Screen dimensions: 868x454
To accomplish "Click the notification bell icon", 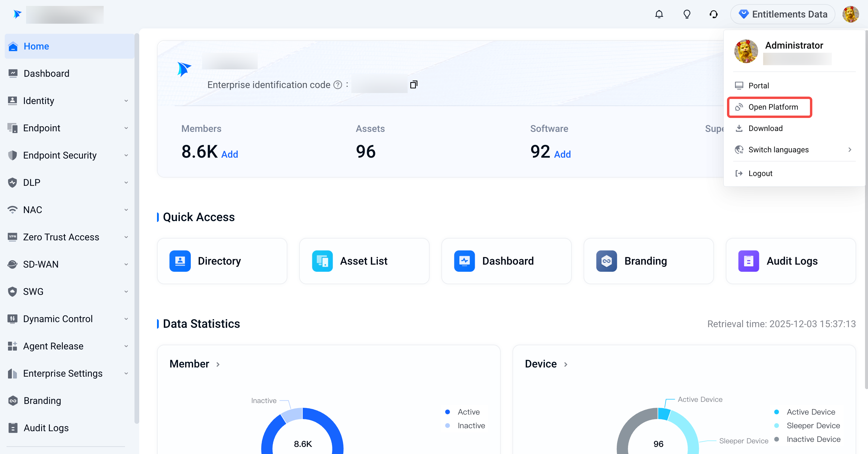I will 659,14.
